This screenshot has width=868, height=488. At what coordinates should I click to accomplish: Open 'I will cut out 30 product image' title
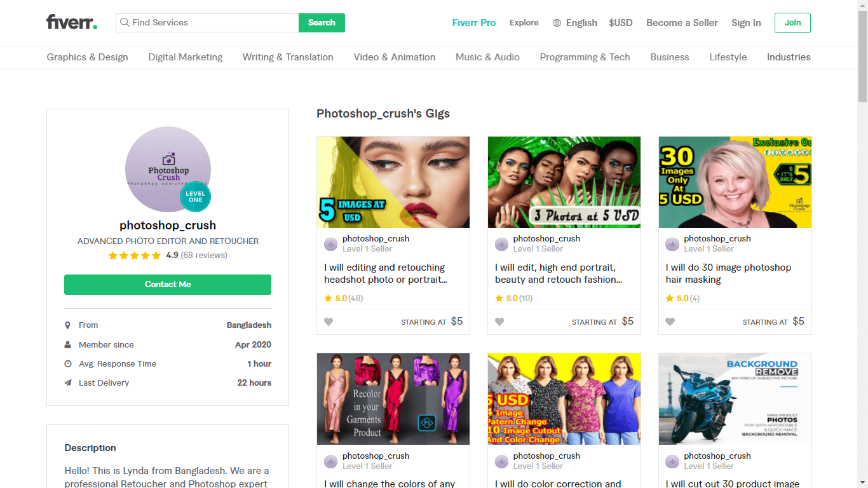point(732,484)
